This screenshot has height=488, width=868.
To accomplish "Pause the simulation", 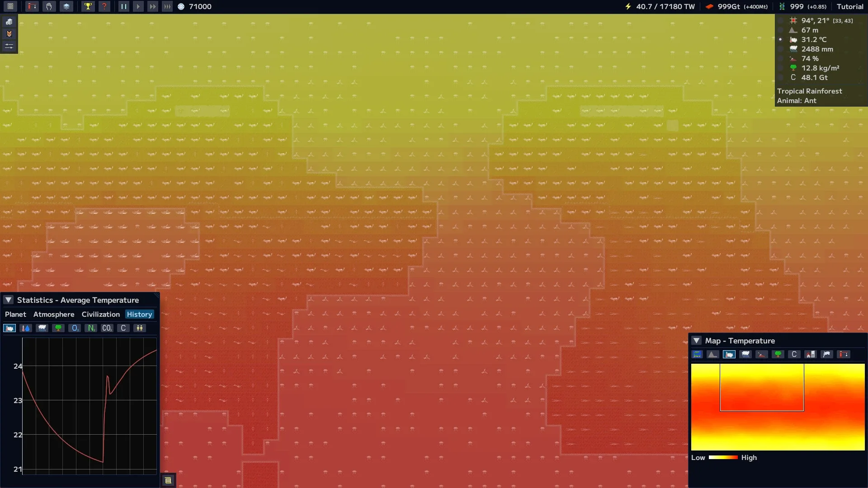I will (x=123, y=6).
